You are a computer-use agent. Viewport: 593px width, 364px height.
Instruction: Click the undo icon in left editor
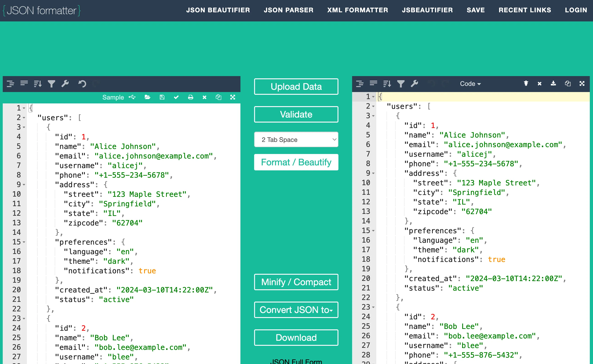82,84
